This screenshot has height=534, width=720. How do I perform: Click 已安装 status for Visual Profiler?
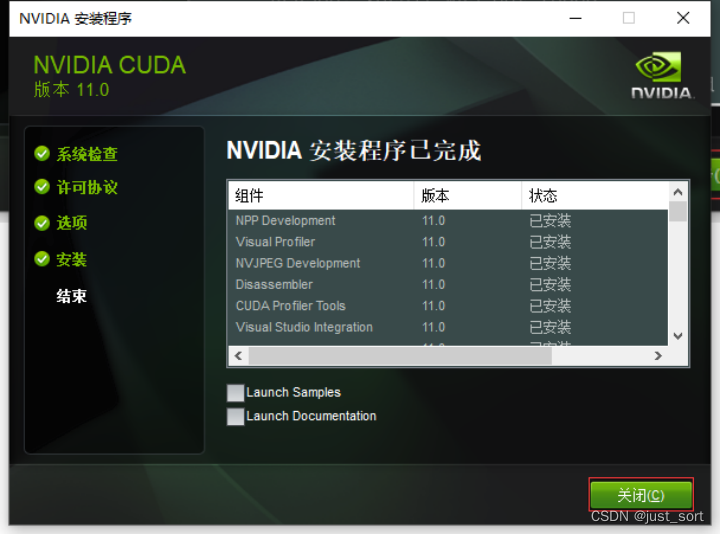[550, 242]
